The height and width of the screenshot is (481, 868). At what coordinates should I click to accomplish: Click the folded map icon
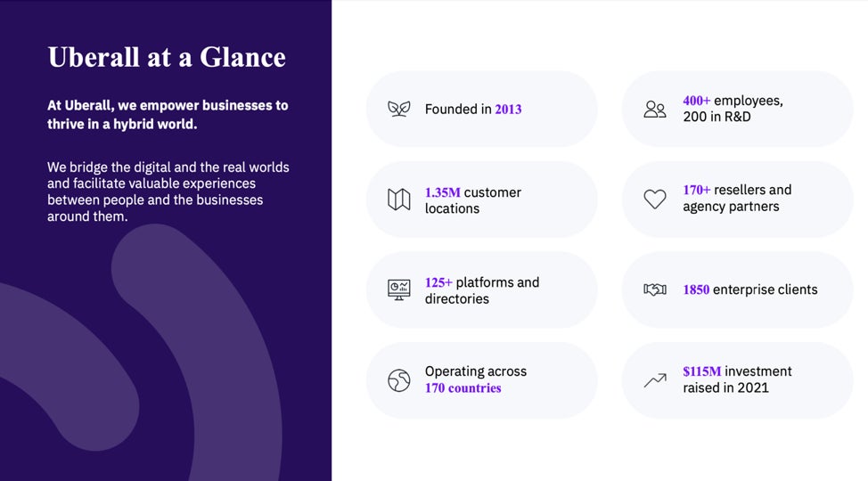pyautogui.click(x=398, y=200)
